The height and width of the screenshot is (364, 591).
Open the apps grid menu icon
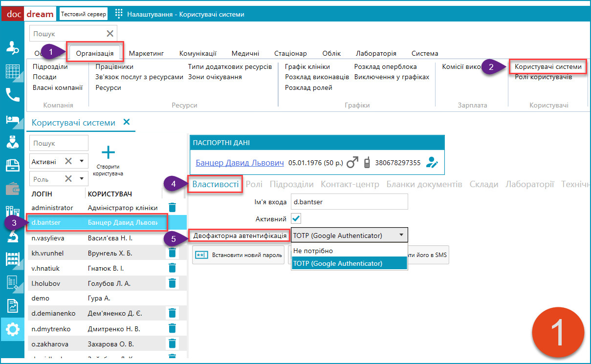[x=118, y=14]
